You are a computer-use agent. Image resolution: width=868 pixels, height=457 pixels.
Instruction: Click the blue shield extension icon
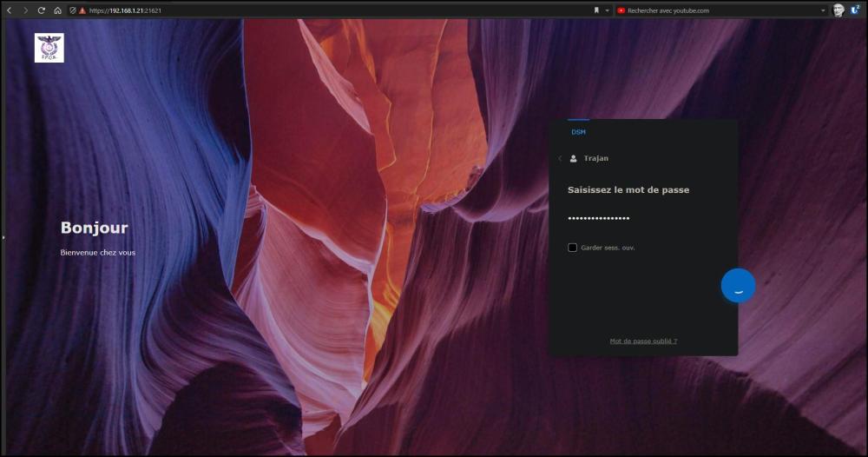pyautogui.click(x=855, y=10)
